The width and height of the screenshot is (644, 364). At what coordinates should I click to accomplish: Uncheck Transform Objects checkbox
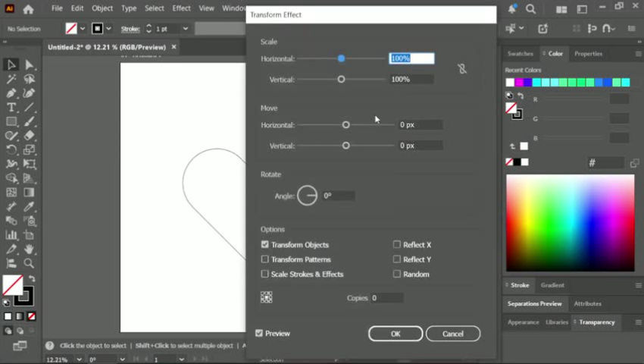[x=265, y=244]
